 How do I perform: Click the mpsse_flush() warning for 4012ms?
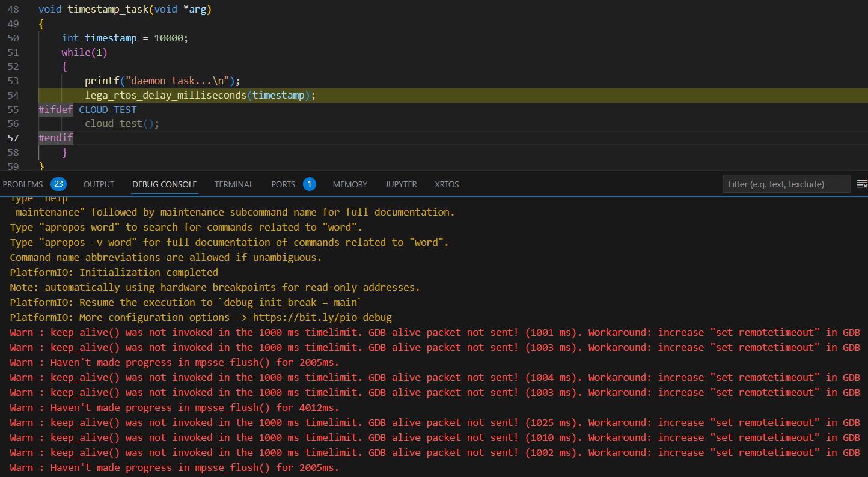click(x=175, y=407)
